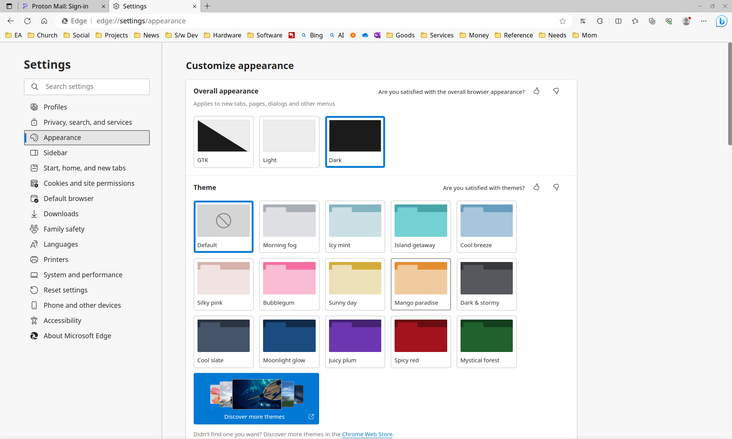The image size is (732, 439).
Task: Choose the Default theme tile
Action: [224, 227]
